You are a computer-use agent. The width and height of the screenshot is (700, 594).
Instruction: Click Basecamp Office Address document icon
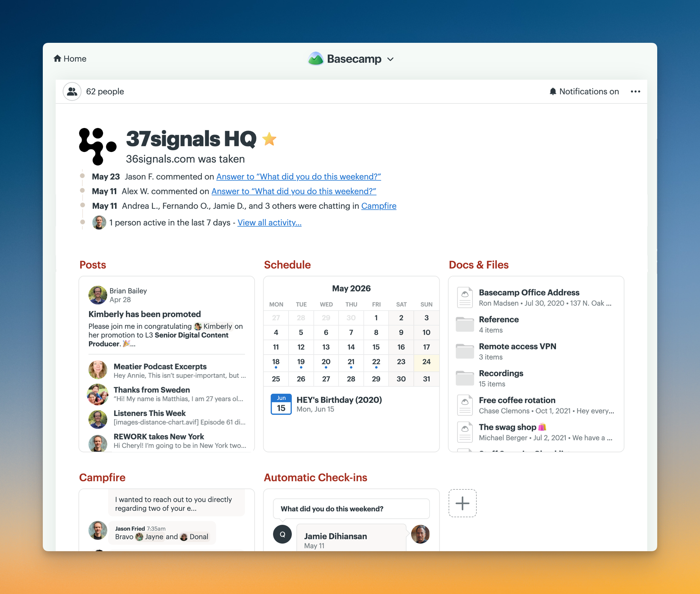point(465,297)
